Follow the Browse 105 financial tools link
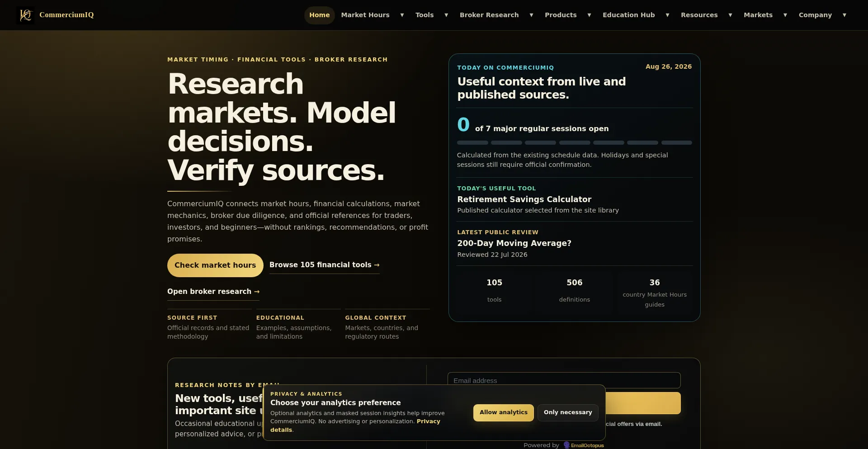The image size is (868, 449). [x=325, y=265]
